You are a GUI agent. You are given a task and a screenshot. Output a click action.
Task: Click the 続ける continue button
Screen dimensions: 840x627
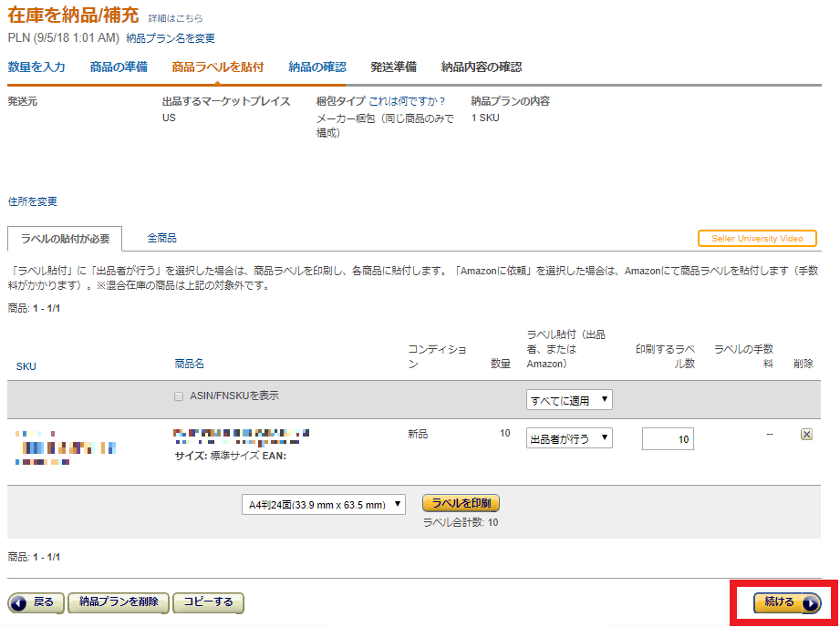(786, 602)
